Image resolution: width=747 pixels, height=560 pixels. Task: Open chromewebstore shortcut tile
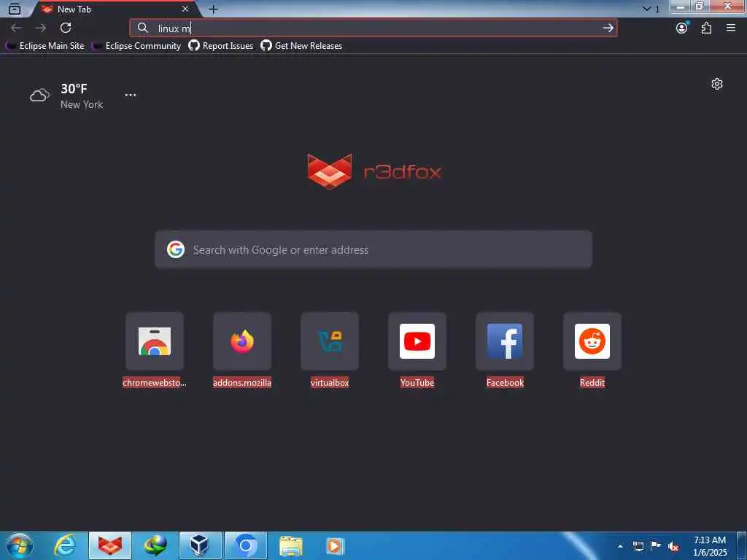click(155, 341)
